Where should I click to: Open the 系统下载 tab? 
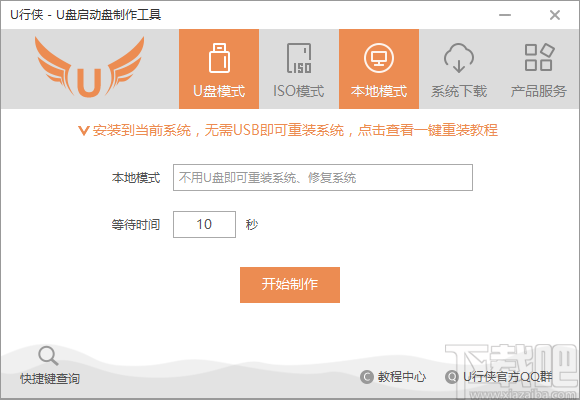(x=459, y=69)
